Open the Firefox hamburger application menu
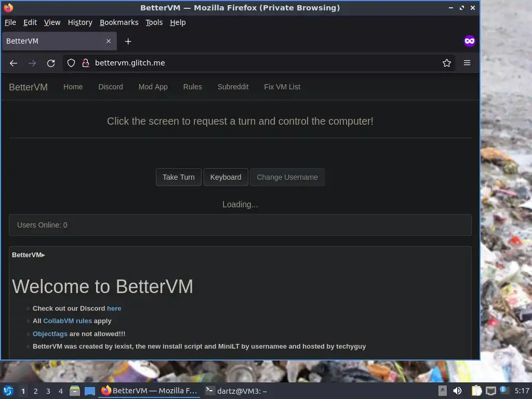The height and width of the screenshot is (399, 532). 467,63
